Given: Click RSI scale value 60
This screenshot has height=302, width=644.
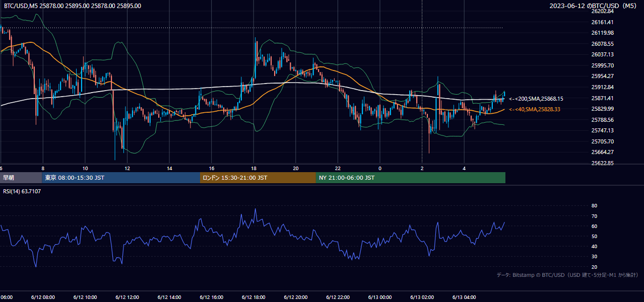Looking at the screenshot, I should 594,226.
